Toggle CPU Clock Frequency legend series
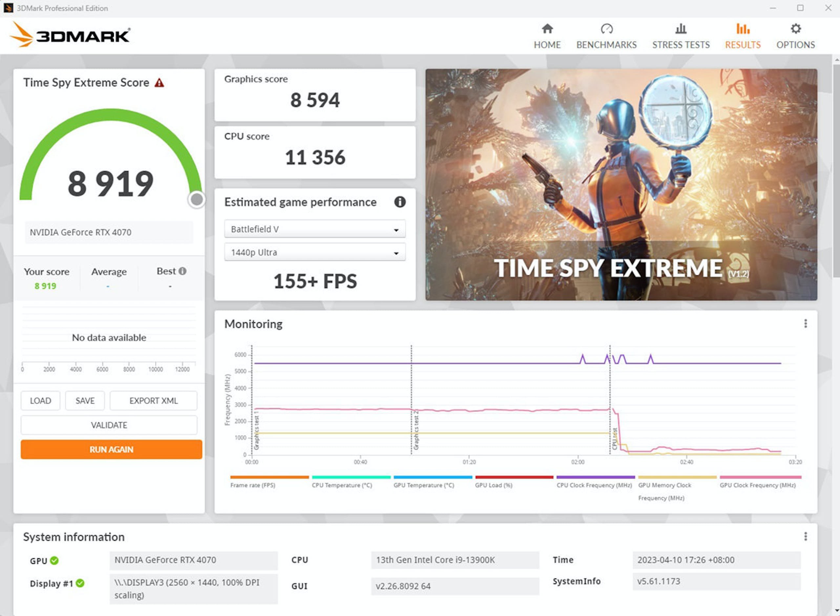This screenshot has height=616, width=840. coord(596,481)
